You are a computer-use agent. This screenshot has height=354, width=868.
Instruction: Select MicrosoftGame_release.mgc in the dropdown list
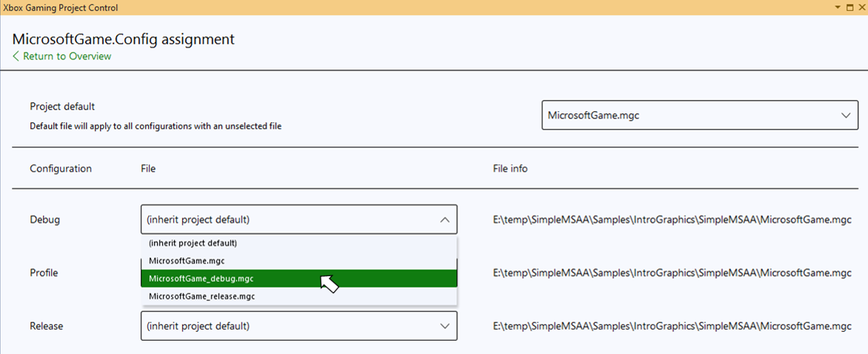click(299, 296)
